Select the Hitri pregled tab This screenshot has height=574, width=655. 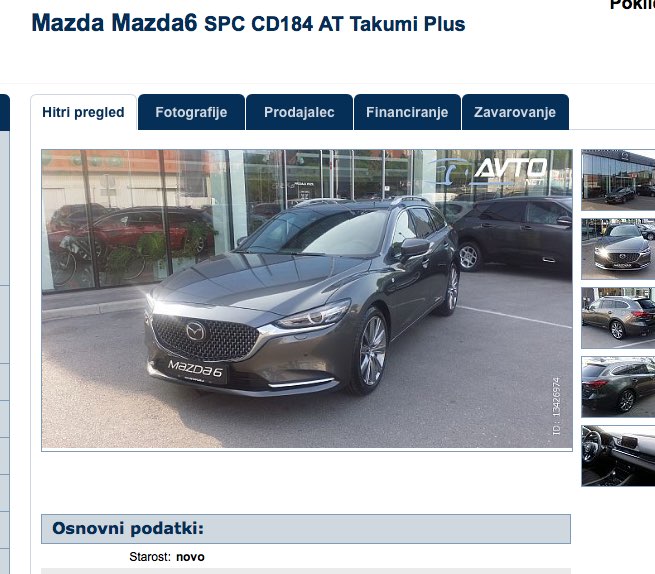(84, 112)
